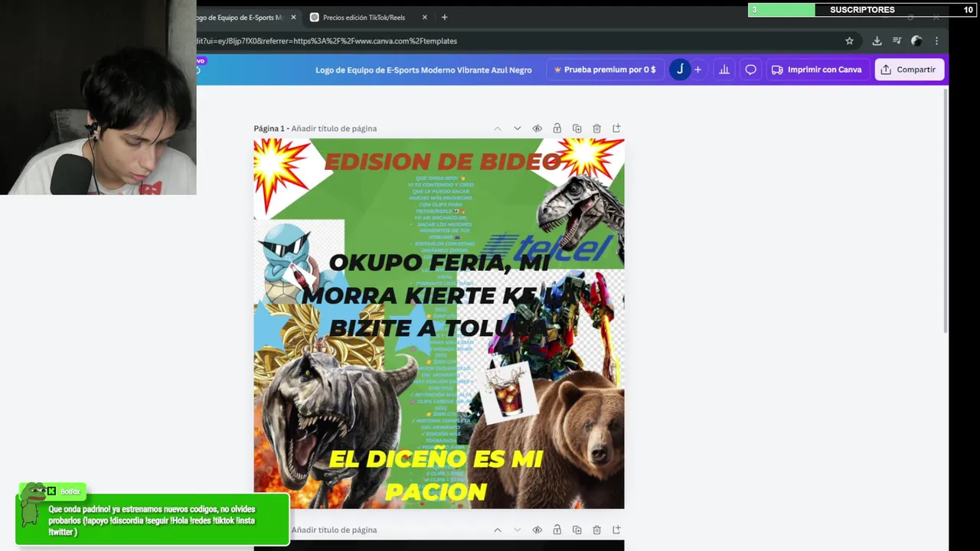Select the Logo de Equipo de E-Sports tab
The width and height of the screenshot is (980, 551).
pos(239,18)
